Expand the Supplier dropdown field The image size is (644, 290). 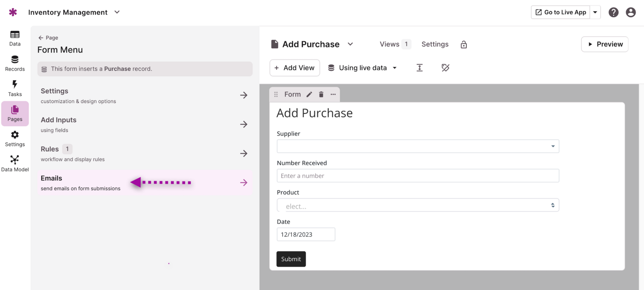pos(418,146)
